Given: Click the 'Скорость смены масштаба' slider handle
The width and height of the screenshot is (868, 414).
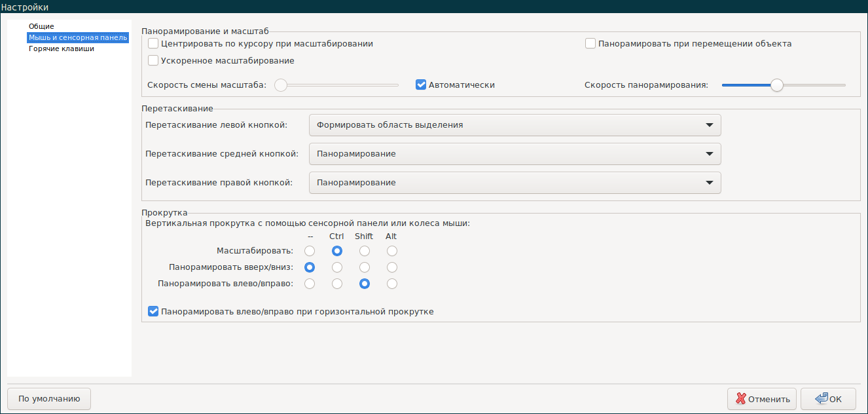Looking at the screenshot, I should [x=281, y=85].
